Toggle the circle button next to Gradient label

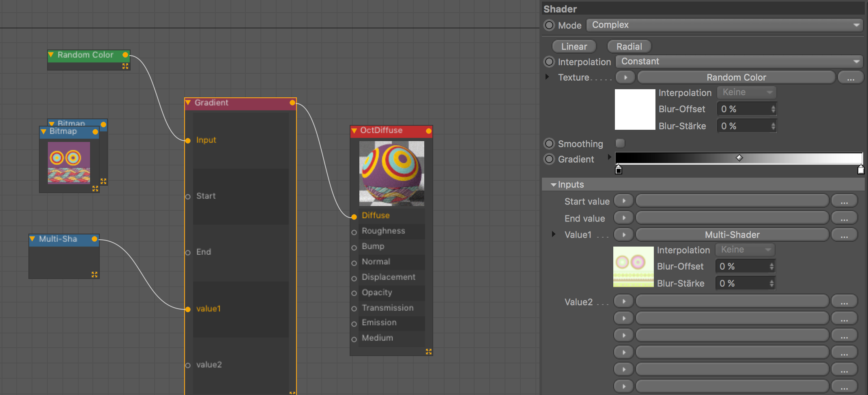click(x=549, y=159)
